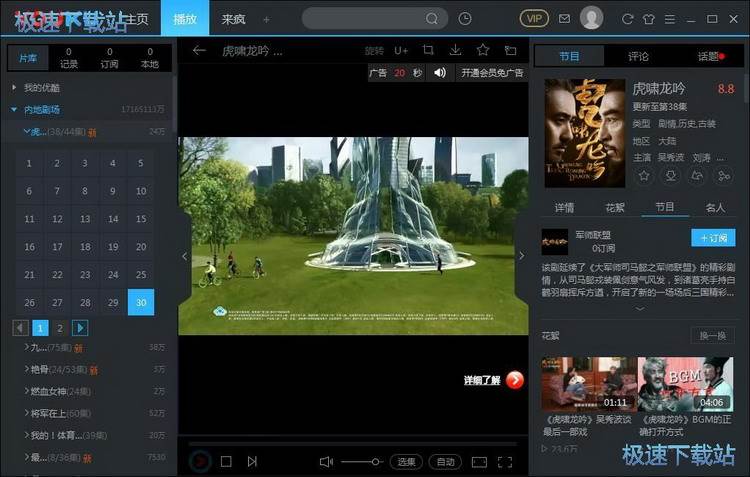
Task: Click the subscribe bell icon under show info
Action: pyautogui.click(x=671, y=176)
